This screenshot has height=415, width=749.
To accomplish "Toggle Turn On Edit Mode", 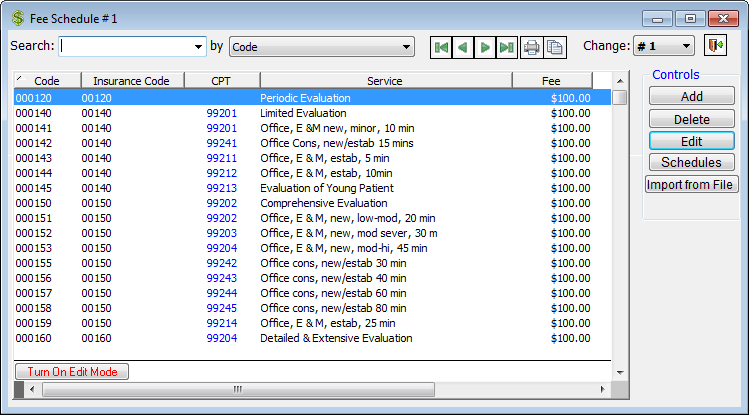I will coord(72,372).
